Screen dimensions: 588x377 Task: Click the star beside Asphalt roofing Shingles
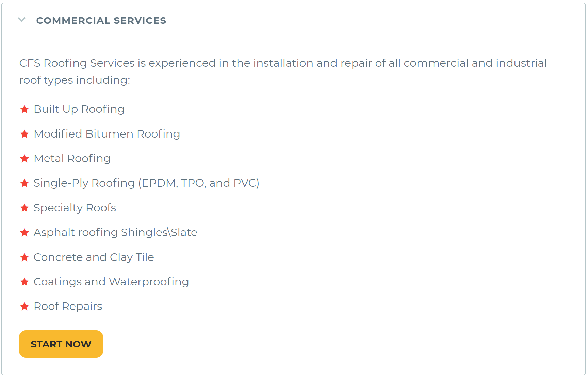click(x=24, y=233)
